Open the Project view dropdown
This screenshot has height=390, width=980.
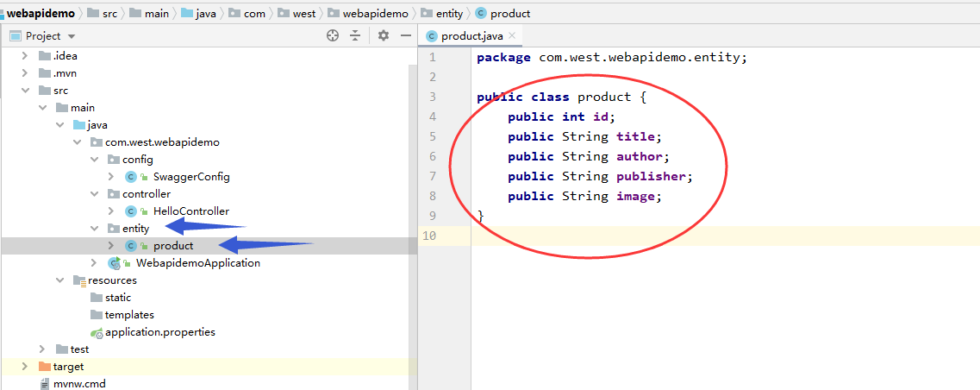71,36
